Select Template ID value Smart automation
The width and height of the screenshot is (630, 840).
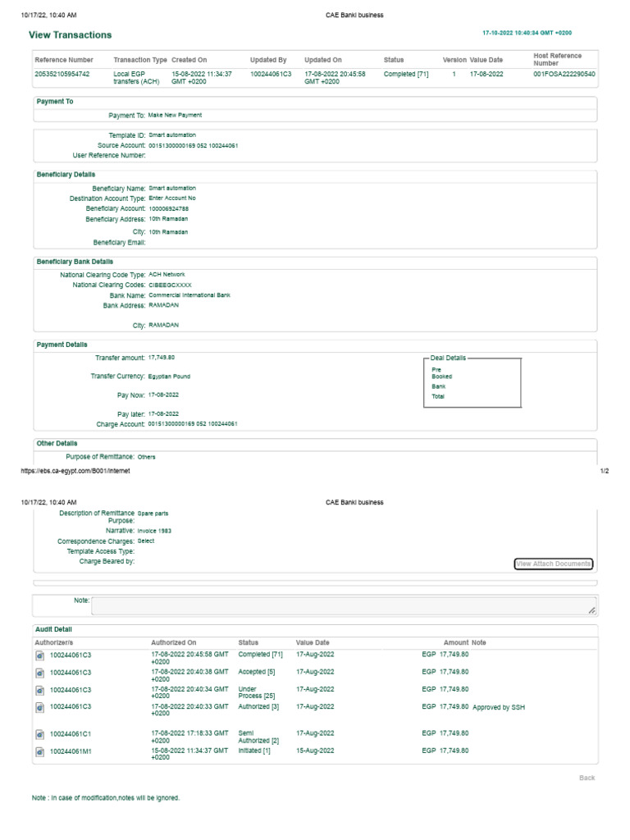tap(172, 135)
